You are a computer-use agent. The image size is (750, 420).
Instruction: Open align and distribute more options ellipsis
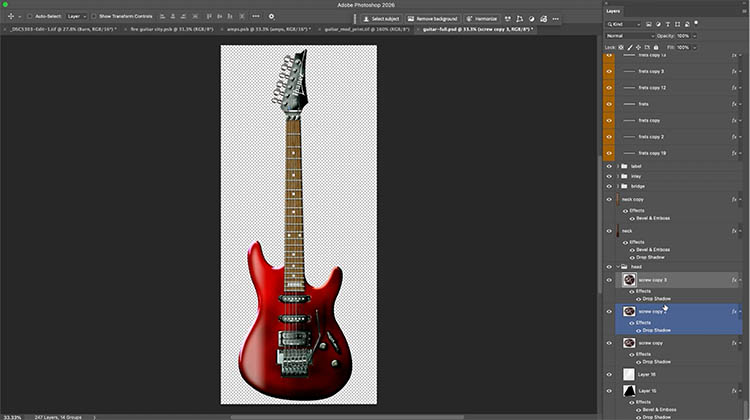[256, 16]
